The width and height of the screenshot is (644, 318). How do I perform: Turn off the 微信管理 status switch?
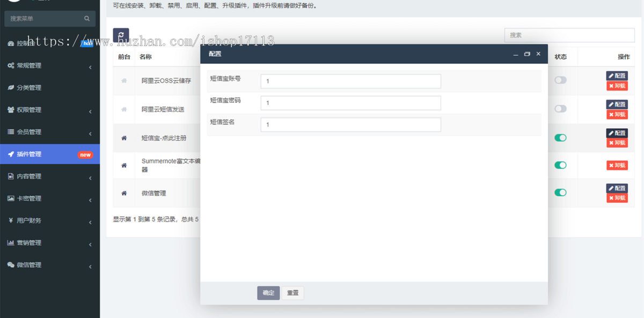560,193
